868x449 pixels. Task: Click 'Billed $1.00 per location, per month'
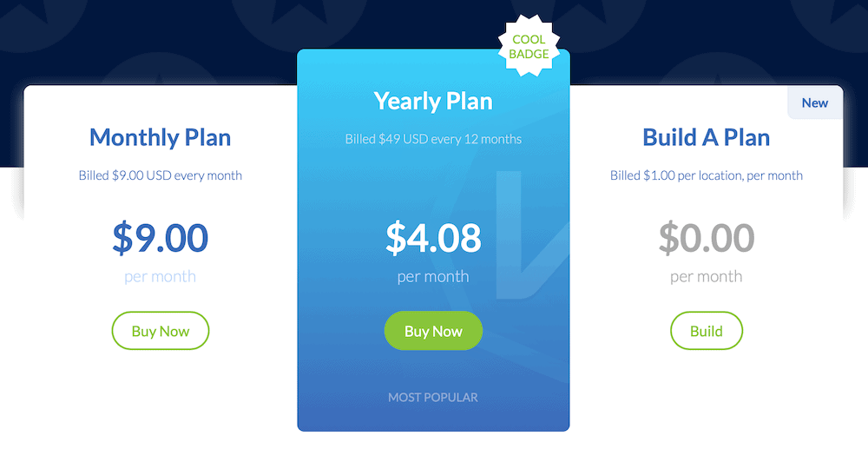coord(707,175)
